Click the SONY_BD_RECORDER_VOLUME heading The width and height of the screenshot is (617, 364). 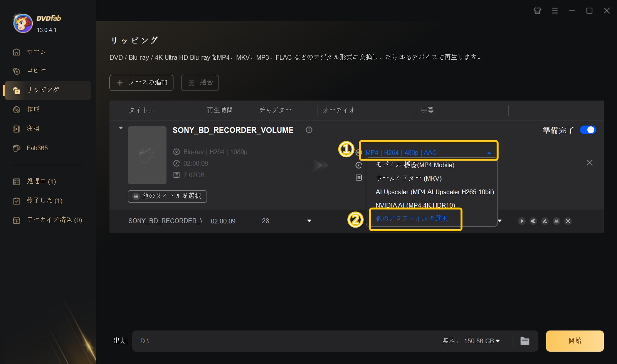point(233,130)
